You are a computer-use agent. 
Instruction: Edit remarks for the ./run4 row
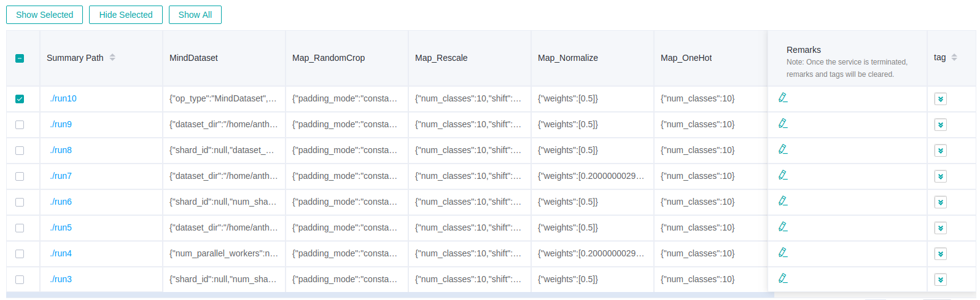(783, 253)
